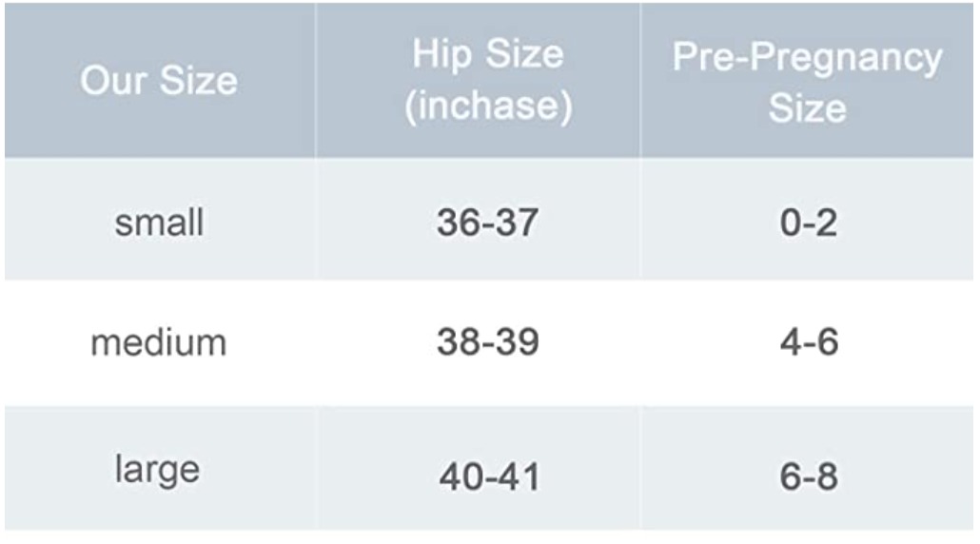Select the large size cell
Viewport: 980px width, 544px height.
160,469
